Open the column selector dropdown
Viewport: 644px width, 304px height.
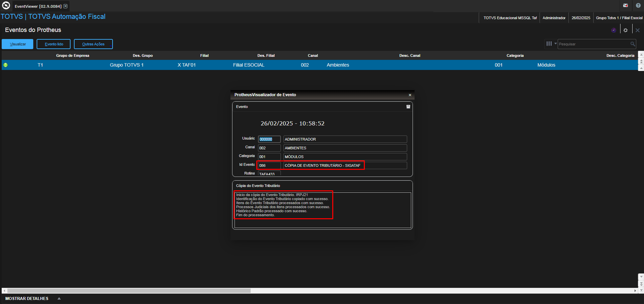[551, 44]
